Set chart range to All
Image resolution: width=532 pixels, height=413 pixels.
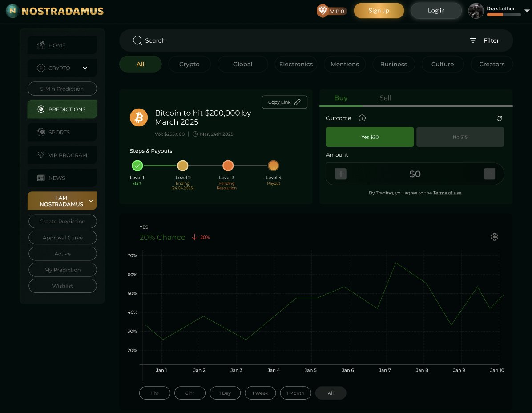pos(331,393)
